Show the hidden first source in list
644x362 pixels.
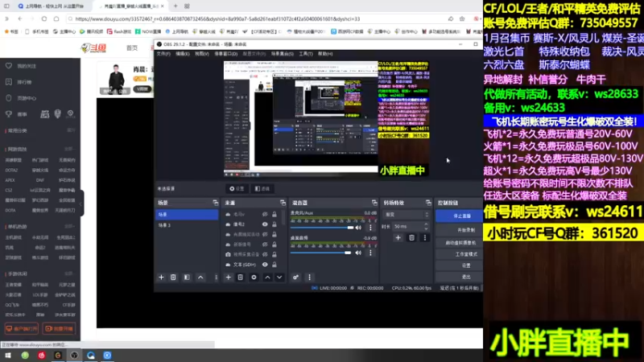pyautogui.click(x=265, y=214)
